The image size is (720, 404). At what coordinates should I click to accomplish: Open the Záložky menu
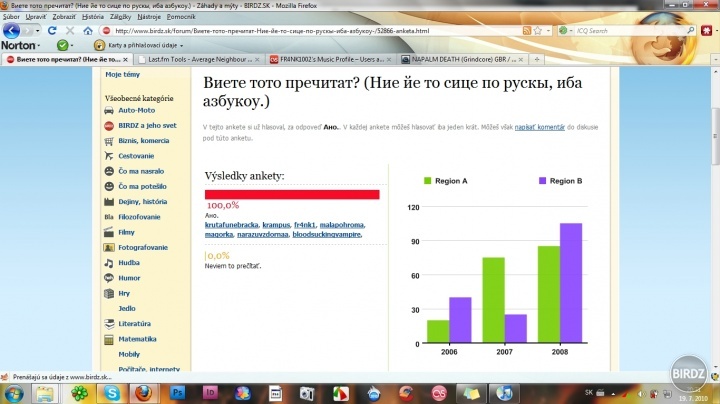(x=120, y=17)
